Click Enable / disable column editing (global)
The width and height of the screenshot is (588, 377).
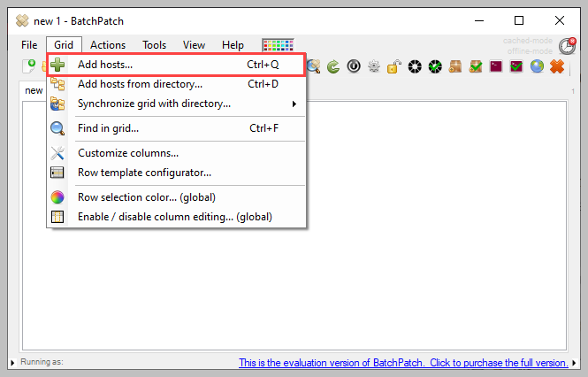pos(176,217)
